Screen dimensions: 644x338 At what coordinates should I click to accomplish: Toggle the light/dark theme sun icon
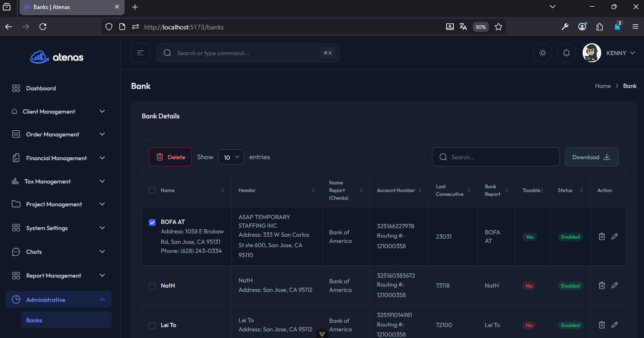coord(542,53)
